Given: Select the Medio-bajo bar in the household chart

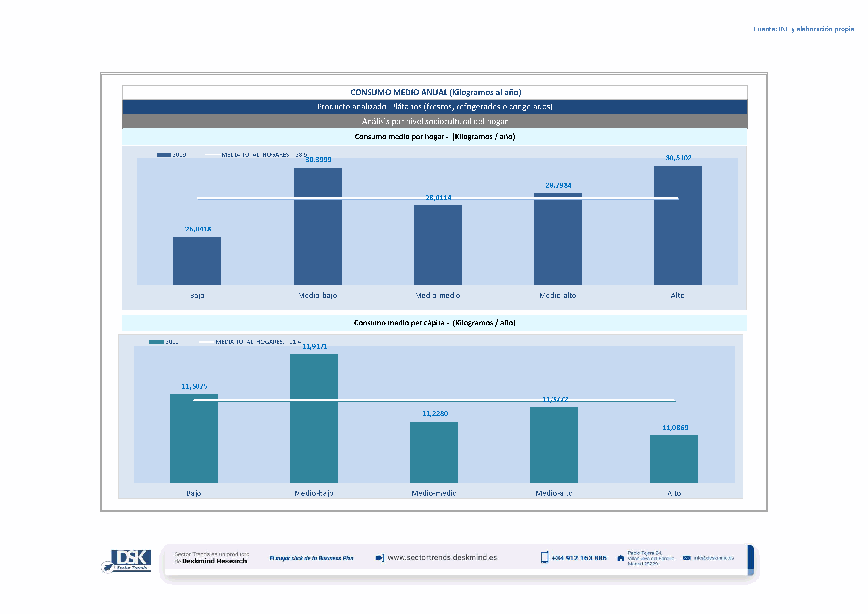Looking at the screenshot, I should pos(317,227).
